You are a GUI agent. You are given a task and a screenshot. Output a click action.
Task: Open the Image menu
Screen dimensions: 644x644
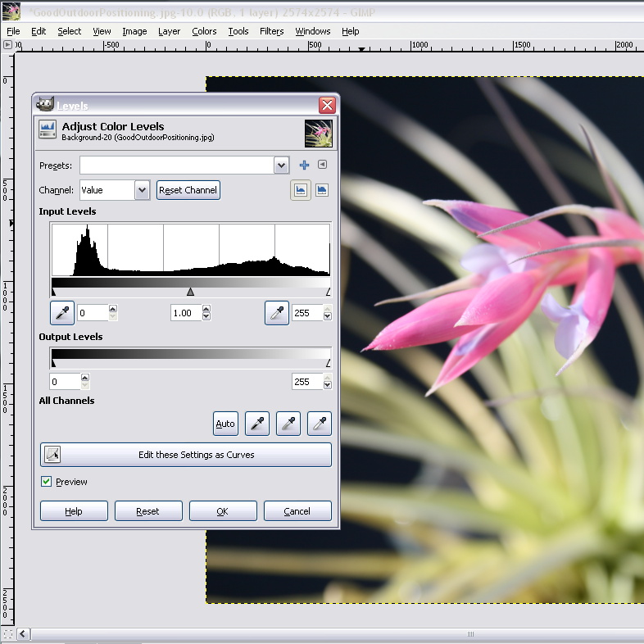134,31
